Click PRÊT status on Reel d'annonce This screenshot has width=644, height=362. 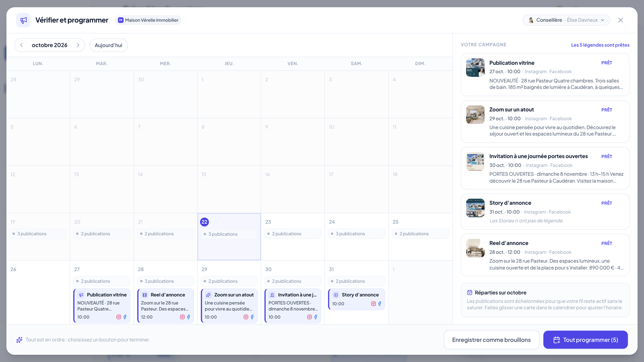point(607,243)
